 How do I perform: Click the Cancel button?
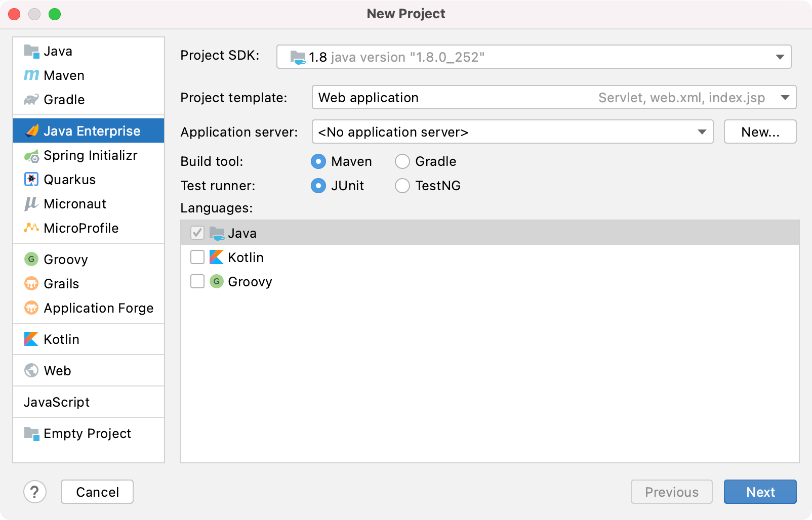(97, 492)
